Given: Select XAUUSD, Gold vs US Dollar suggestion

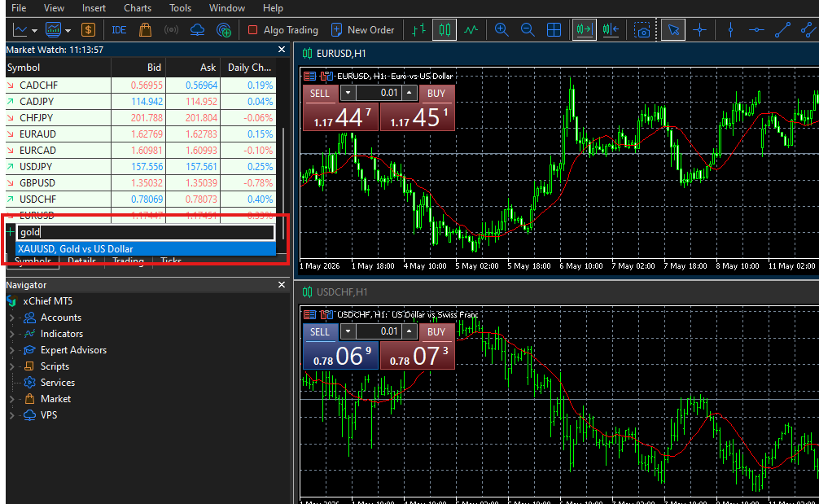Looking at the screenshot, I should 146,249.
